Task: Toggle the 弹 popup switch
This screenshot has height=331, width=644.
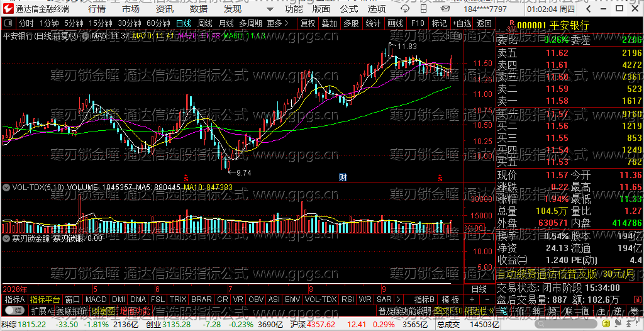Action: coord(14,310)
